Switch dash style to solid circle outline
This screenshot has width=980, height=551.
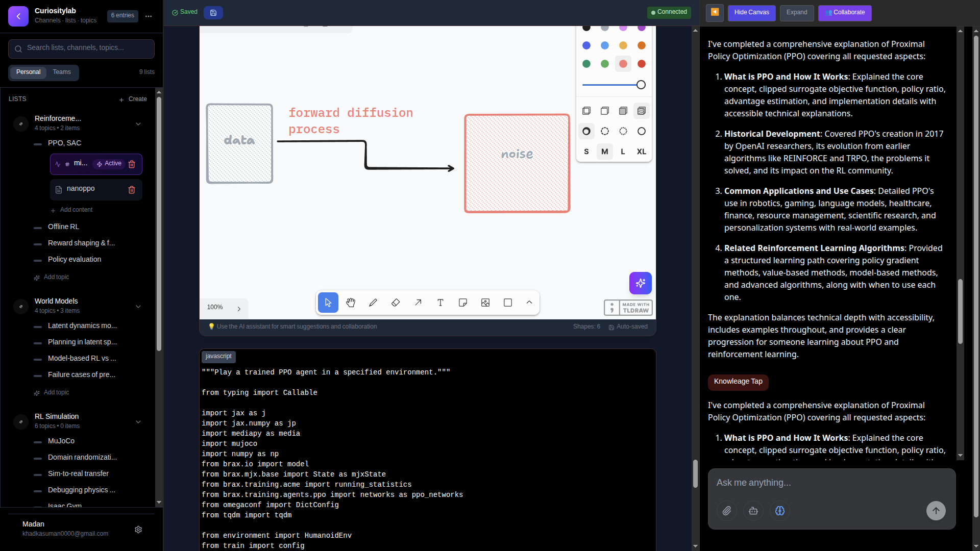click(x=642, y=131)
